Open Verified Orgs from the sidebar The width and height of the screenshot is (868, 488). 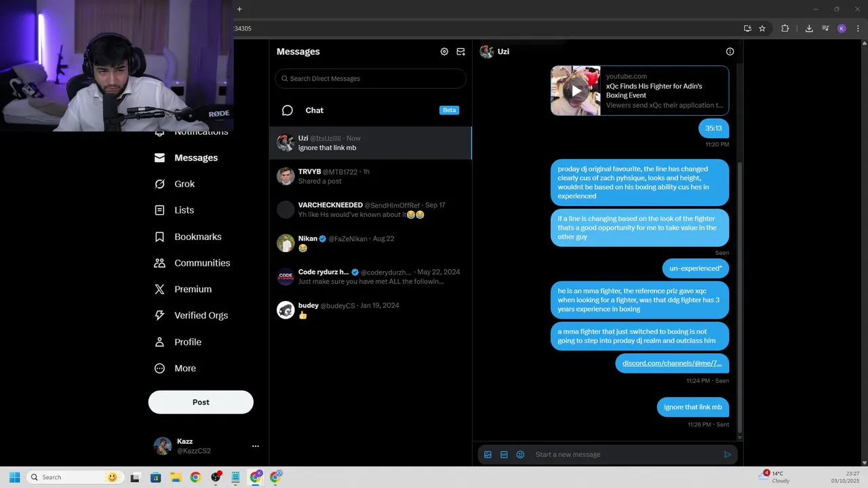pyautogui.click(x=191, y=315)
